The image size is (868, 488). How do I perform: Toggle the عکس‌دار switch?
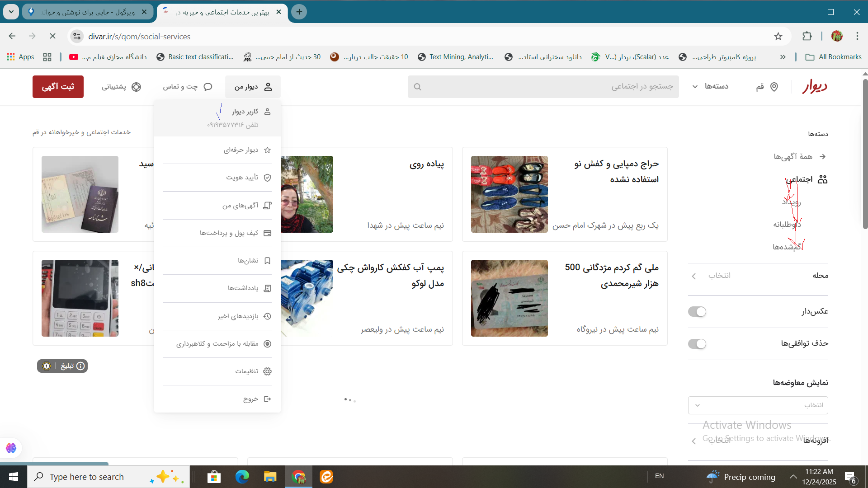(697, 312)
